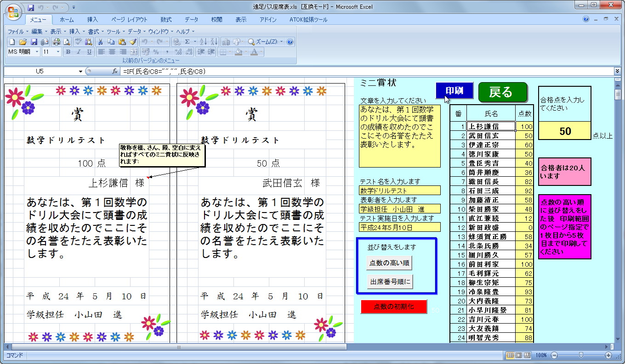Click the blue 印刷 button
Image resolution: width=625 pixels, height=364 pixels.
point(454,91)
